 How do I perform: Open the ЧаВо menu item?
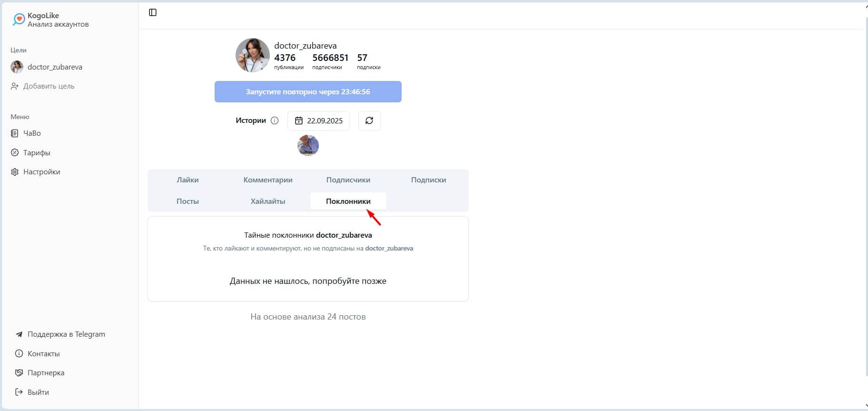[32, 133]
